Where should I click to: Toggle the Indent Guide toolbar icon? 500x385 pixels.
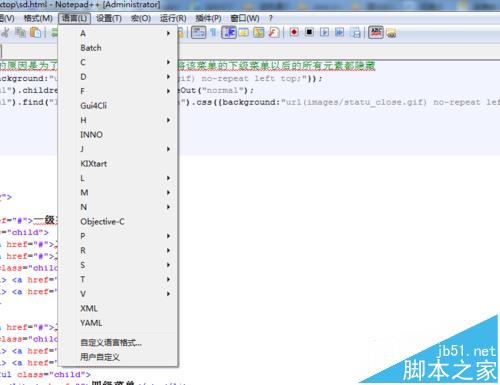click(x=229, y=32)
